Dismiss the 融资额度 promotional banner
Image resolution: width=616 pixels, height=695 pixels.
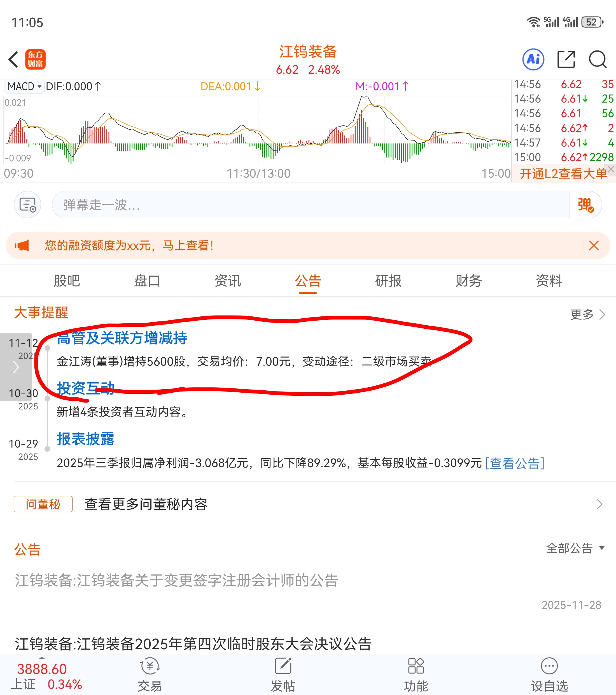tap(594, 245)
